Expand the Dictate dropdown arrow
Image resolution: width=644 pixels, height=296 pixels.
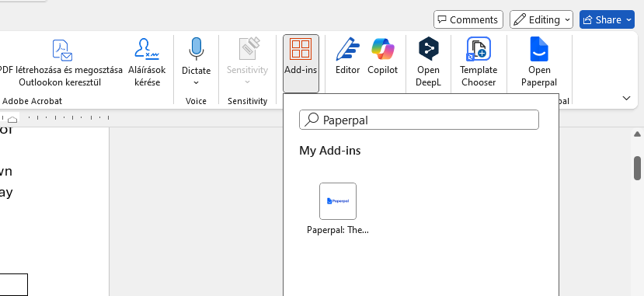pyautogui.click(x=196, y=82)
